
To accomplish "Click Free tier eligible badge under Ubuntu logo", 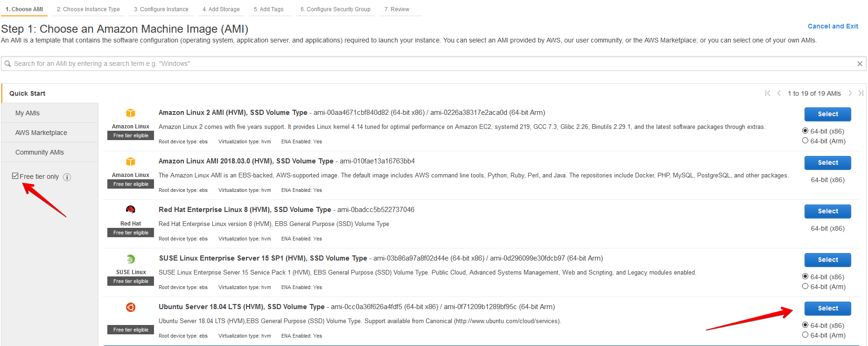I will point(131,330).
